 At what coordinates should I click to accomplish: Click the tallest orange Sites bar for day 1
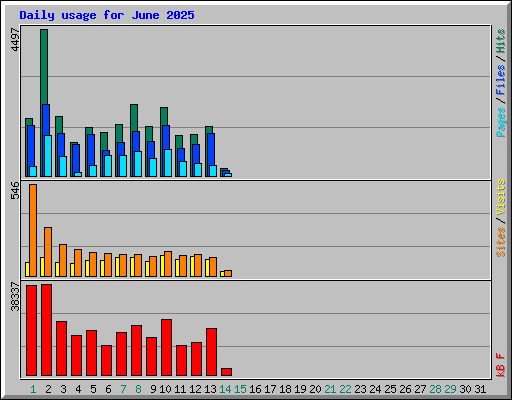[33, 230]
